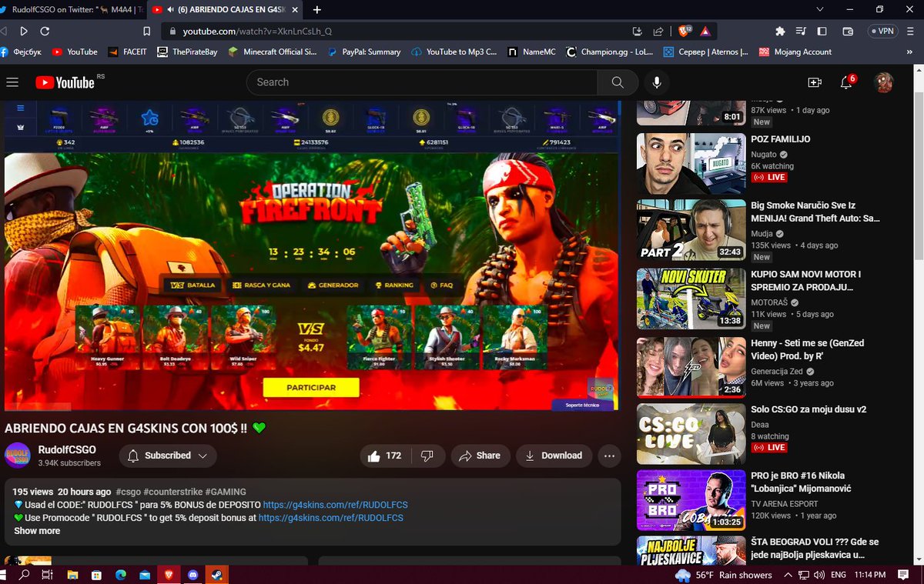Open the NOVI SKUTER video thumbnail

(691, 298)
